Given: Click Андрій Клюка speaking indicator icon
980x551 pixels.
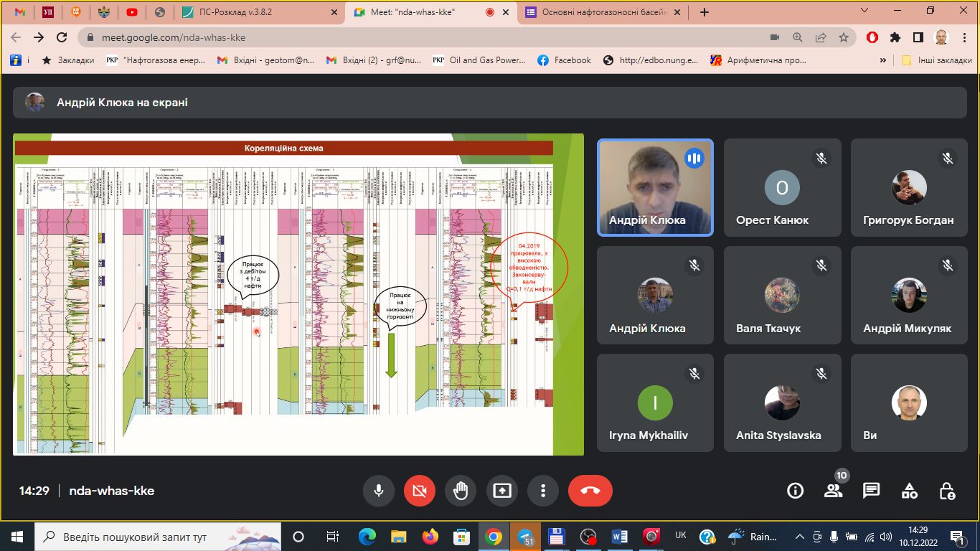Looking at the screenshot, I should click(x=694, y=158).
